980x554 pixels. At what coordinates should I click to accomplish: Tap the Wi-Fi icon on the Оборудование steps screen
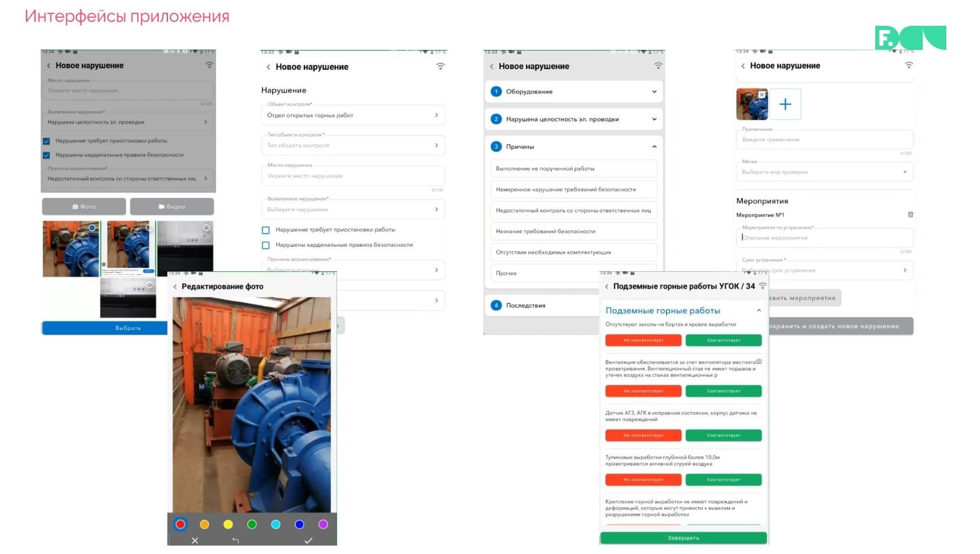(658, 66)
